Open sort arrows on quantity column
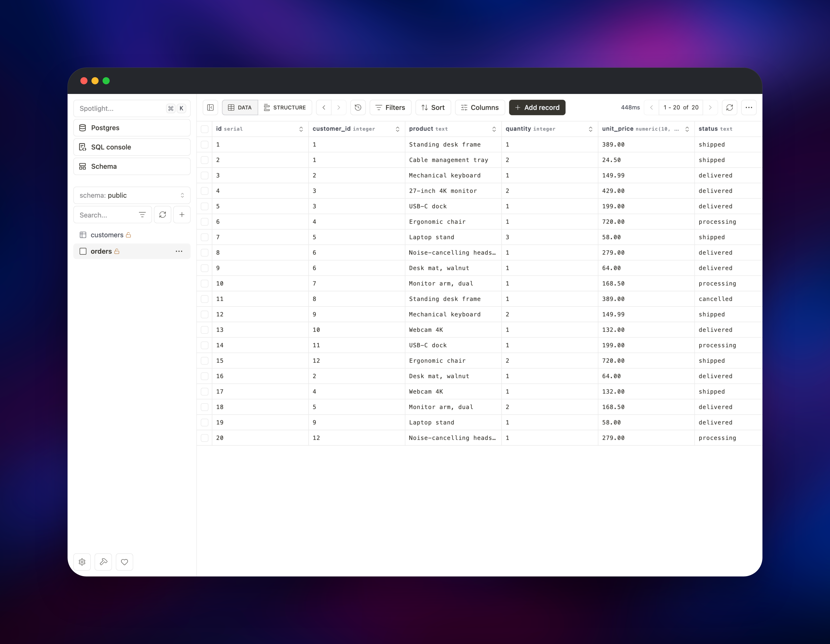 (591, 129)
